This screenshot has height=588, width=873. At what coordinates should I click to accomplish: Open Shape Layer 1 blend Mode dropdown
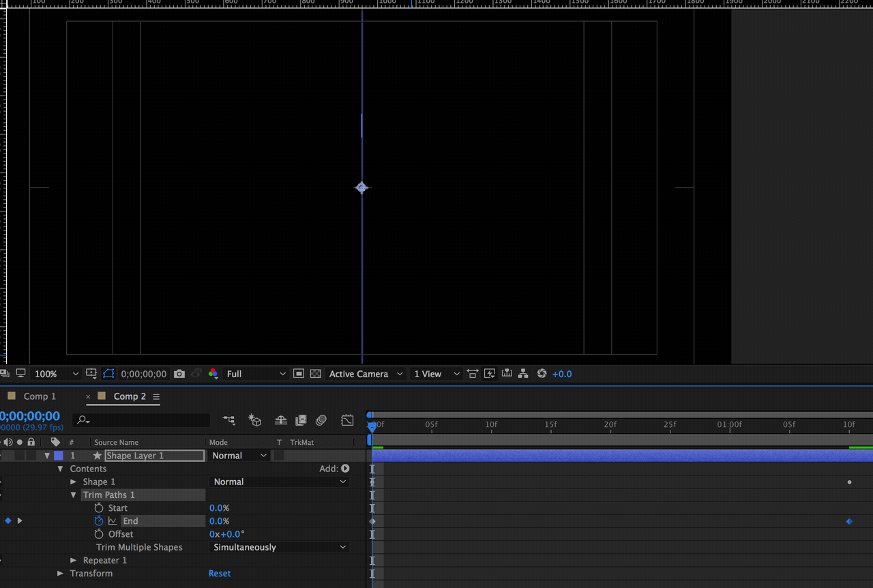click(x=239, y=456)
